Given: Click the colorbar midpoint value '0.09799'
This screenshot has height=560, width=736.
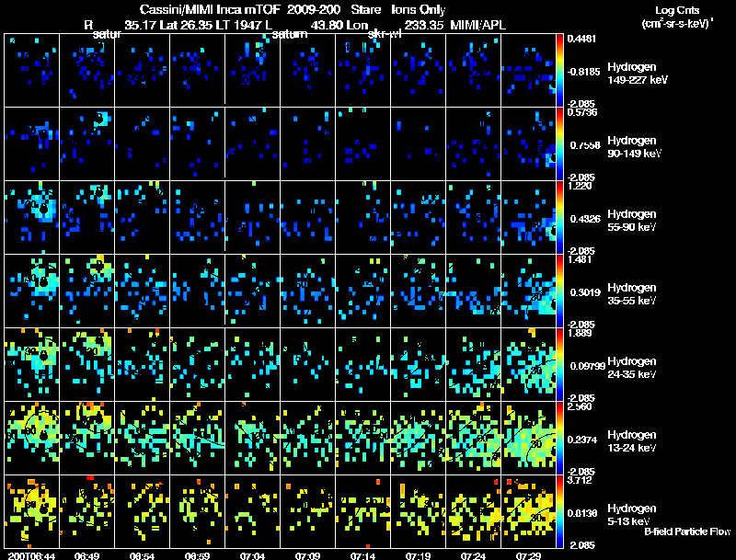Looking at the screenshot, I should click(587, 366).
